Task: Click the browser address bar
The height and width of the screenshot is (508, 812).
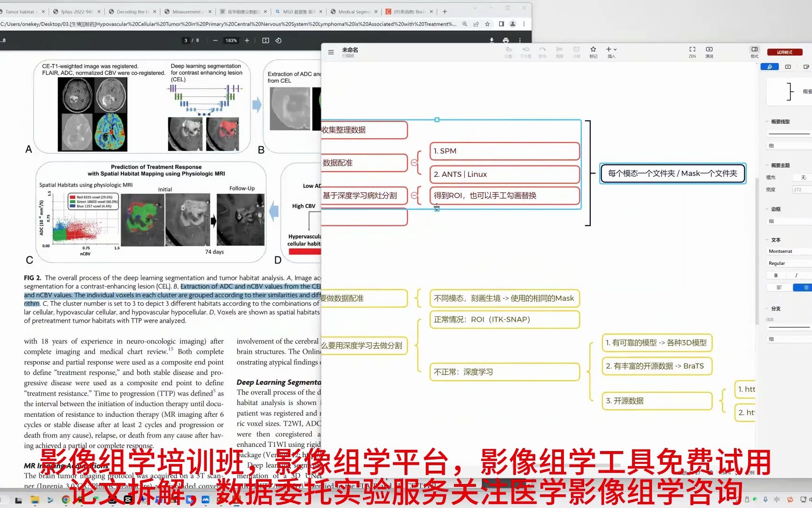Action: [228, 24]
